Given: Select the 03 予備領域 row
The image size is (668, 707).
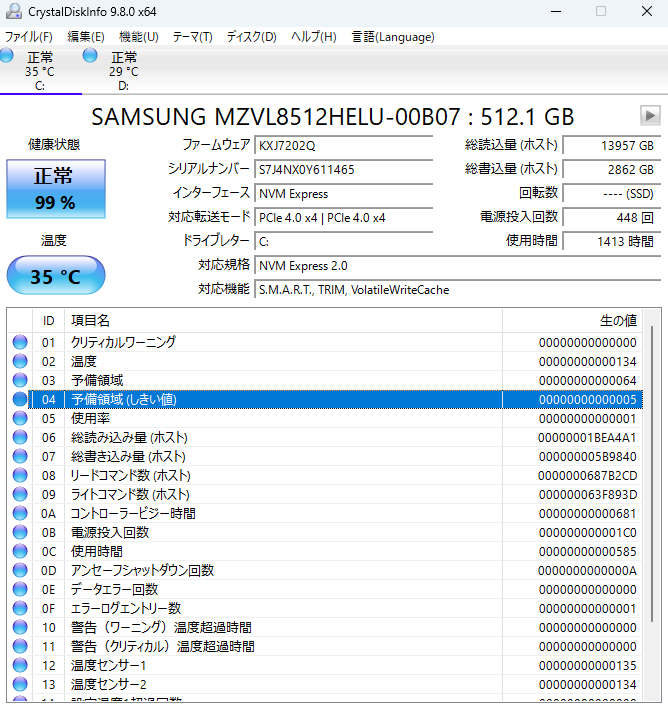Looking at the screenshot, I should click(325, 380).
